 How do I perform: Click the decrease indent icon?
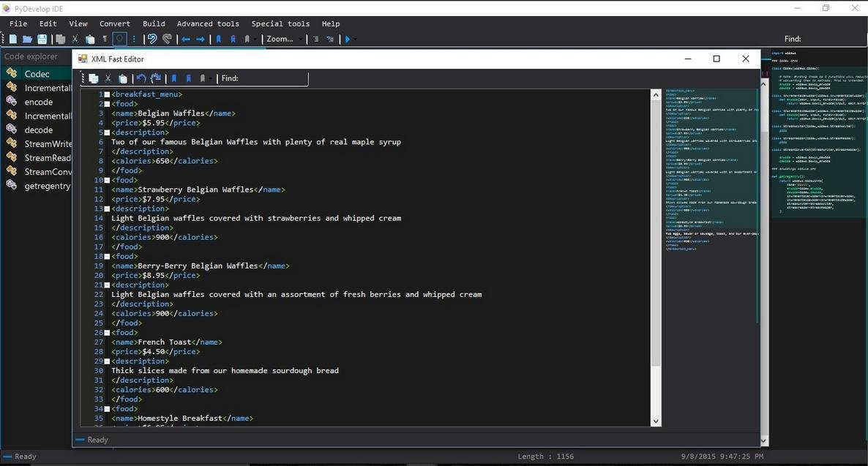pyautogui.click(x=330, y=39)
